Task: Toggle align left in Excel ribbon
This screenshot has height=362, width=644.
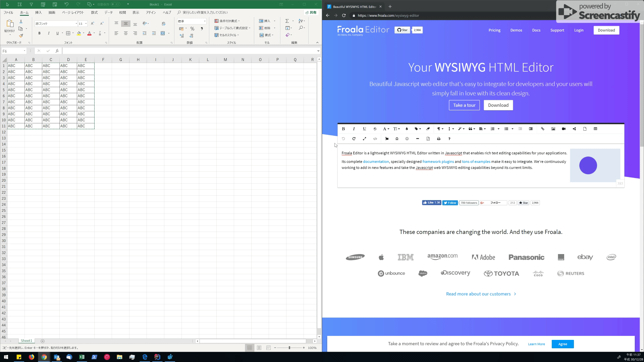Action: (116, 33)
